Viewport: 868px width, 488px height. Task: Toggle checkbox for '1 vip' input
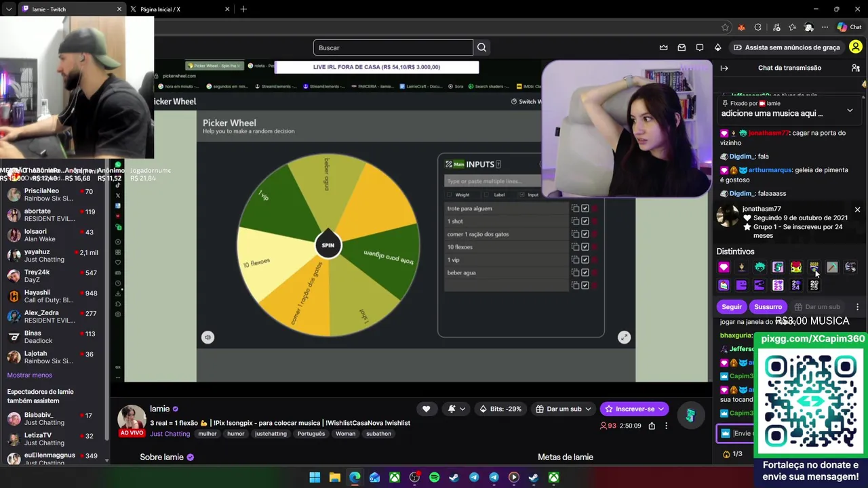tap(585, 260)
